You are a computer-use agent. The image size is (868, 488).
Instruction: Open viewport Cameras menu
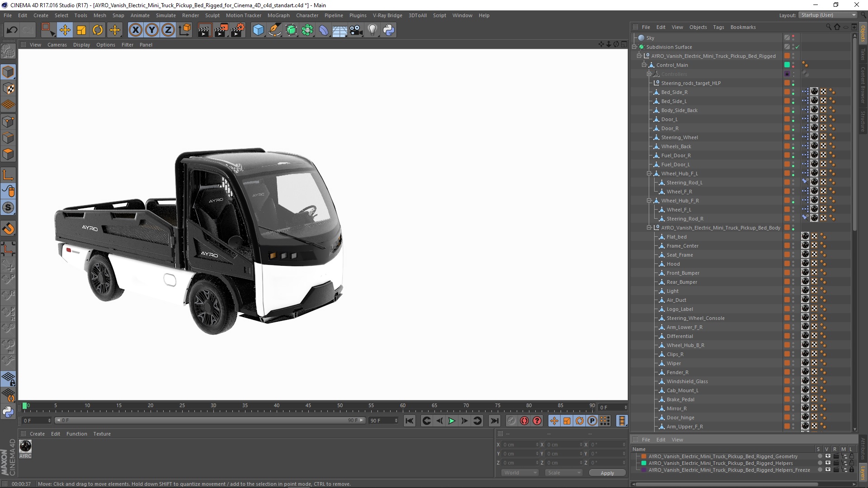[x=57, y=45]
